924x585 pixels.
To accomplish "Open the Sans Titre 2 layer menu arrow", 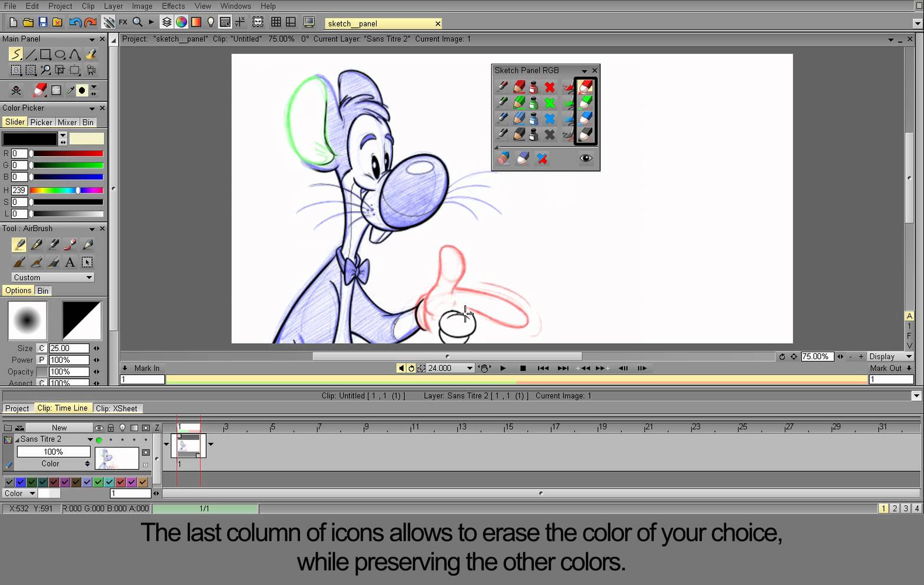I will 90,439.
